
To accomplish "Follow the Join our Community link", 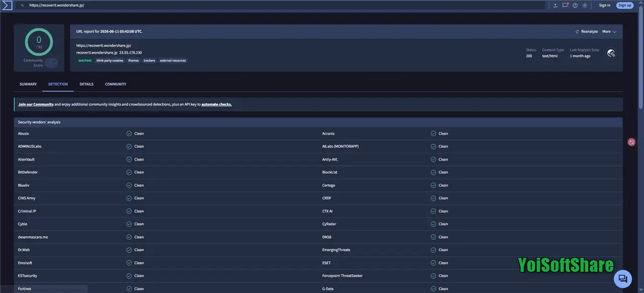I will tap(36, 104).
